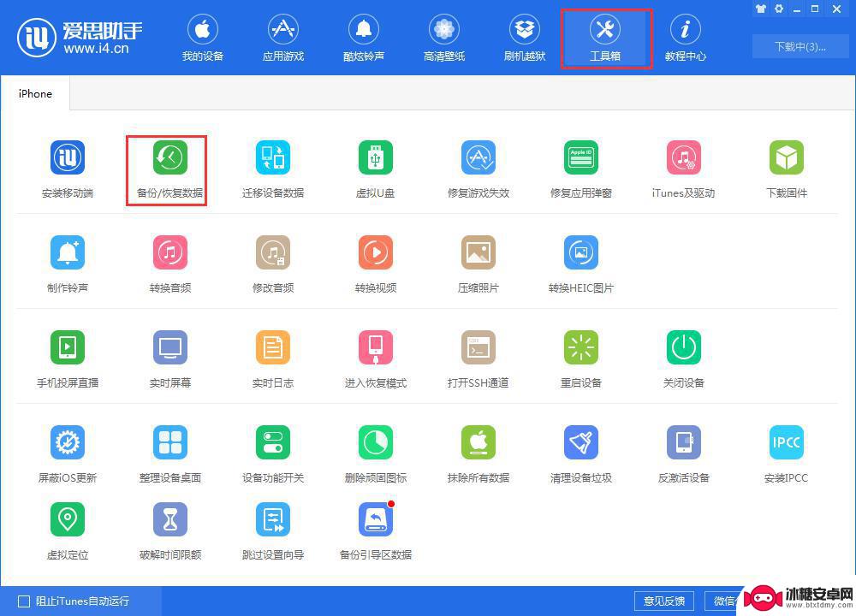
Task: Launch 修改音频 editor
Action: 273,264
